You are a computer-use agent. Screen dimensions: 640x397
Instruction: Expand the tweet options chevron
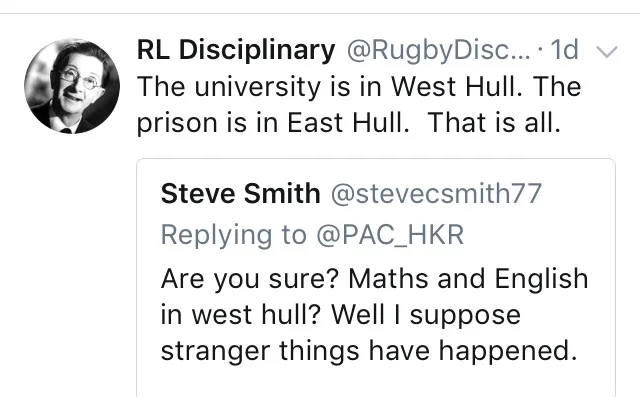[607, 51]
